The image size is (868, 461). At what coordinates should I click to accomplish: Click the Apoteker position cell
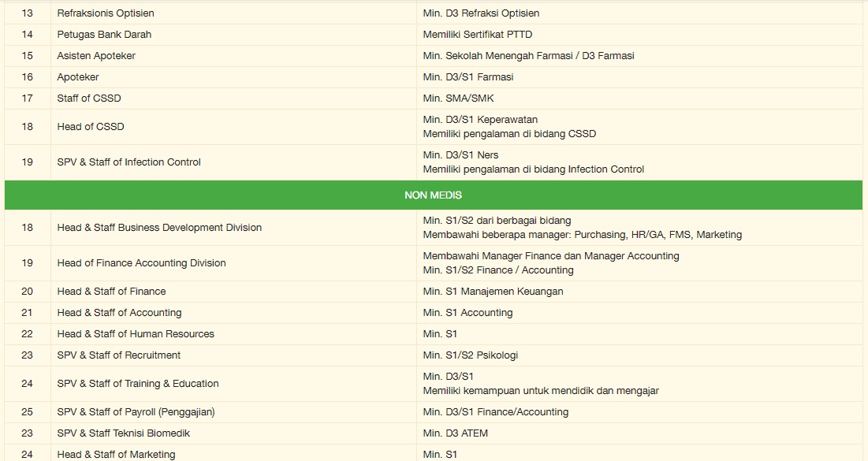click(x=78, y=77)
